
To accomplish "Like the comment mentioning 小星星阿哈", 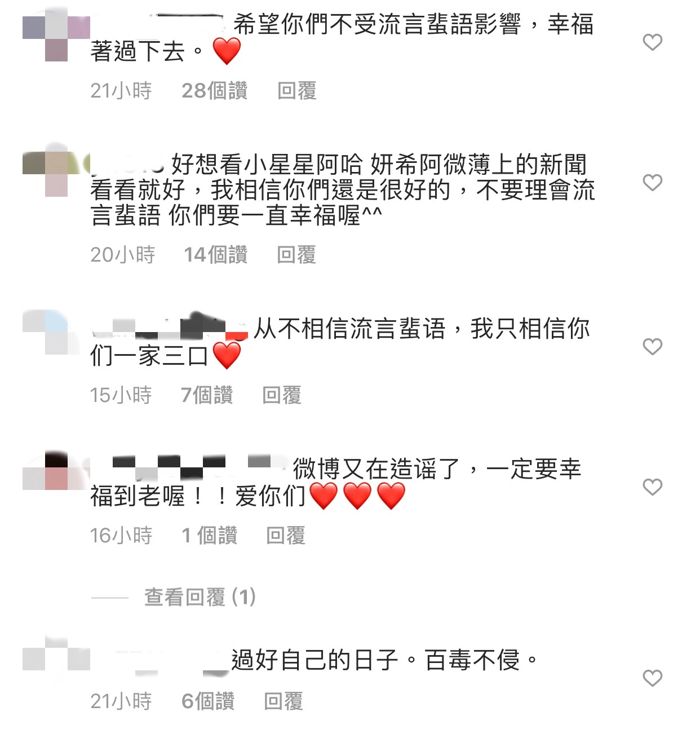I will 652,182.
